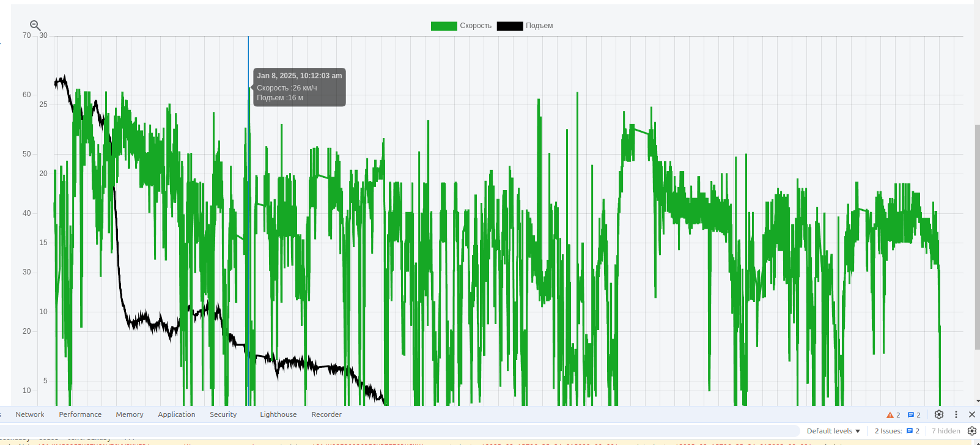Image resolution: width=980 pixels, height=445 pixels.
Task: Click the zoom-out magnifier icon above chart
Action: click(x=35, y=26)
